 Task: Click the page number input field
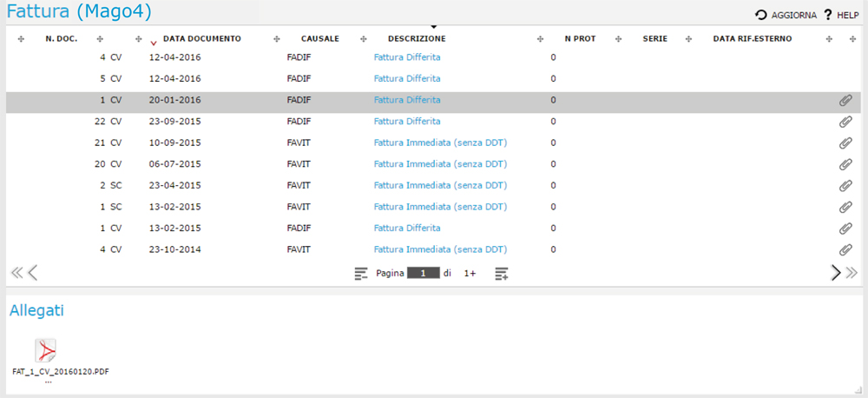(x=424, y=273)
